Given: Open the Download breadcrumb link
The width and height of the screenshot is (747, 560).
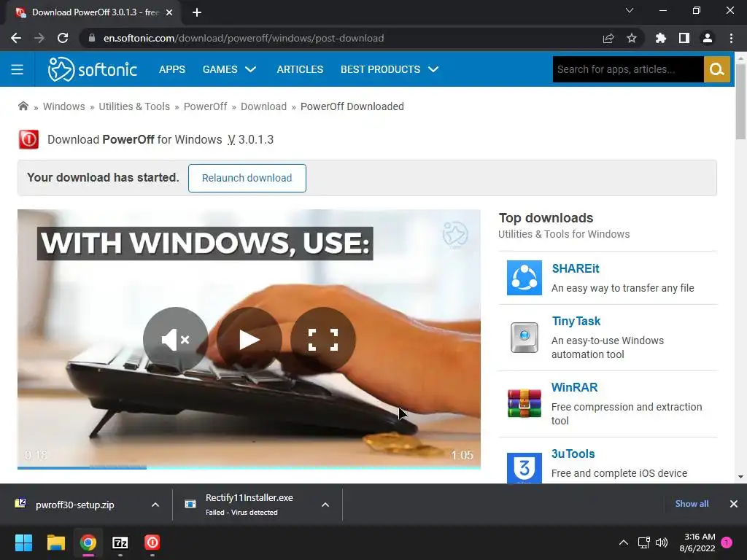Looking at the screenshot, I should pyautogui.click(x=263, y=106).
